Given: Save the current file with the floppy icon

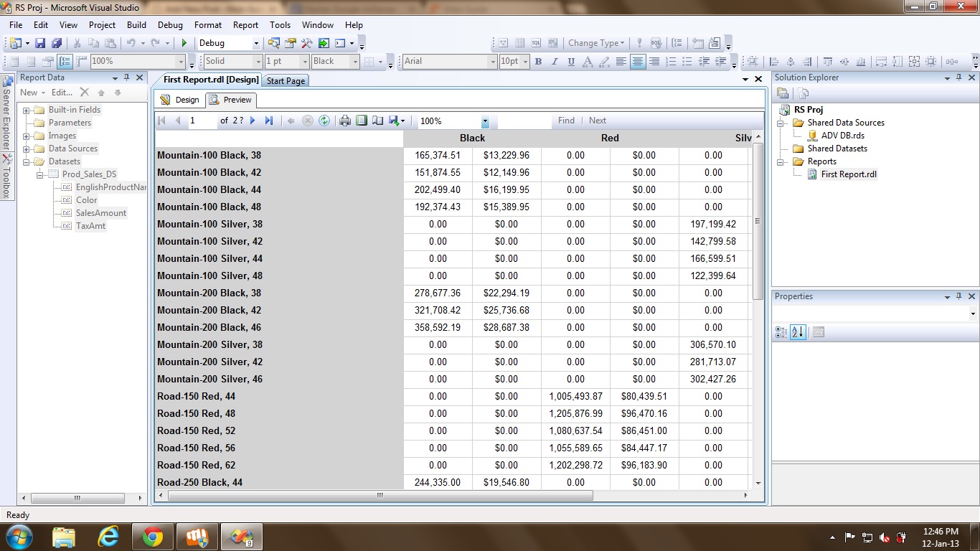Looking at the screenshot, I should [x=40, y=43].
